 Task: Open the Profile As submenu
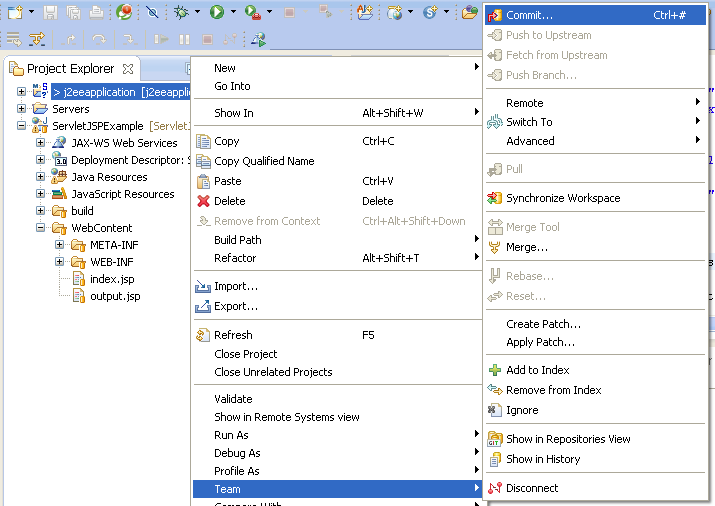pos(337,471)
